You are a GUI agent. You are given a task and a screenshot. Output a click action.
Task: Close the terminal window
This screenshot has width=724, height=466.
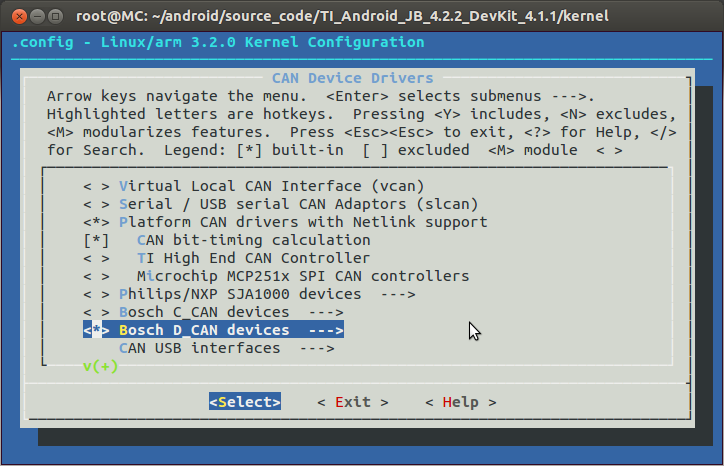tap(19, 17)
